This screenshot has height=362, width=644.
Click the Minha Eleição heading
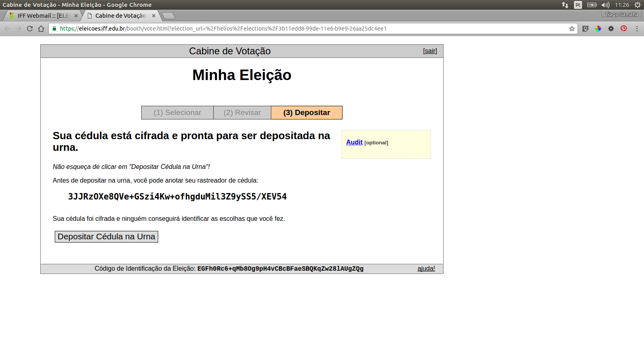242,75
